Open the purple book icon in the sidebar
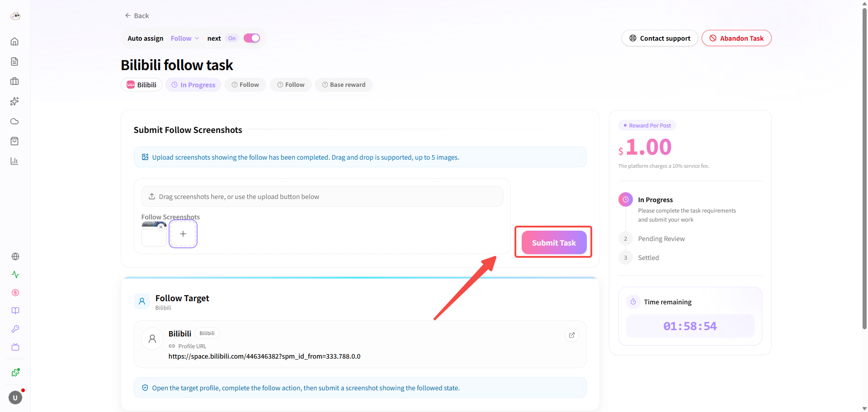868x412 pixels. [x=15, y=311]
